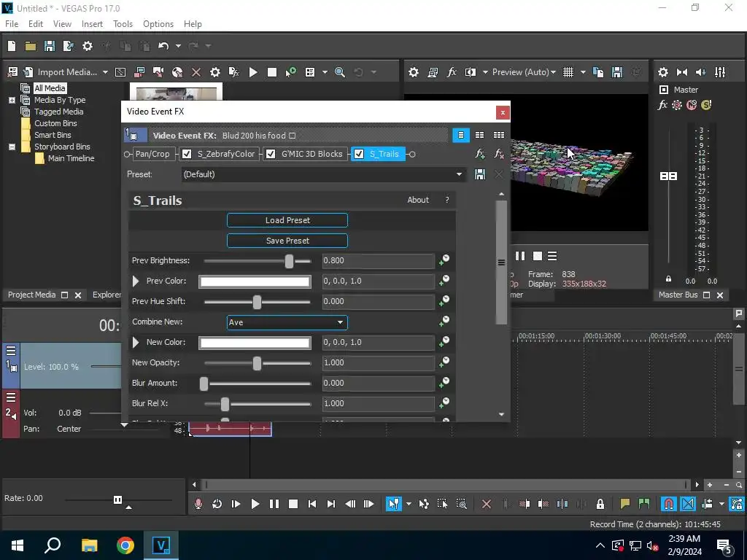Toggle the Auto Ripple button

[x=708, y=504]
